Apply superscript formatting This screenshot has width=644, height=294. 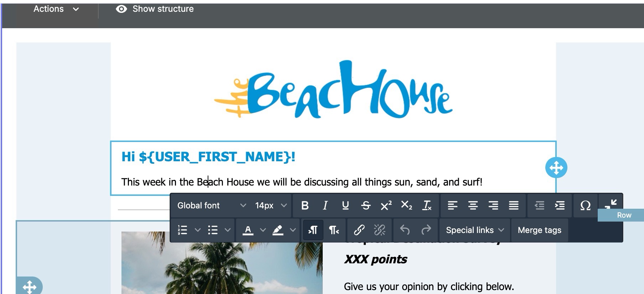click(x=386, y=206)
